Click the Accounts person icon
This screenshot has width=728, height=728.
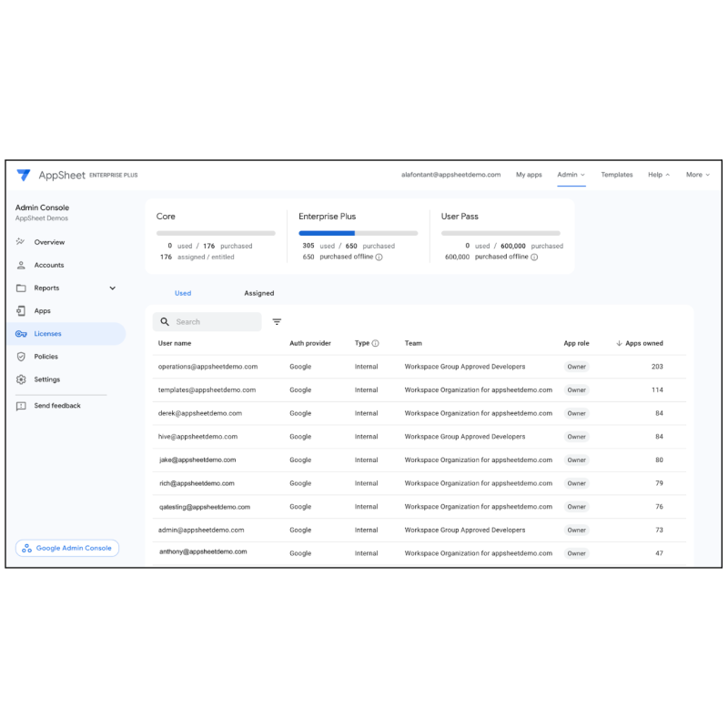click(x=21, y=265)
